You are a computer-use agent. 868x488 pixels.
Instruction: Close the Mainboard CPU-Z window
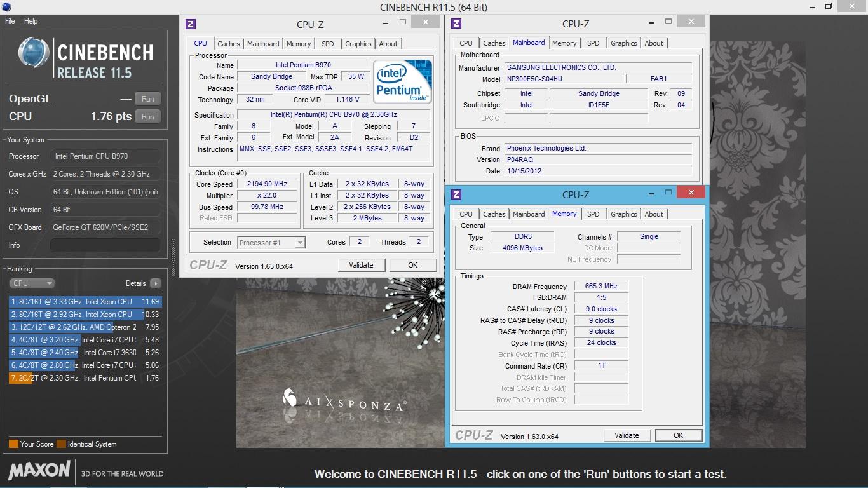click(x=690, y=22)
